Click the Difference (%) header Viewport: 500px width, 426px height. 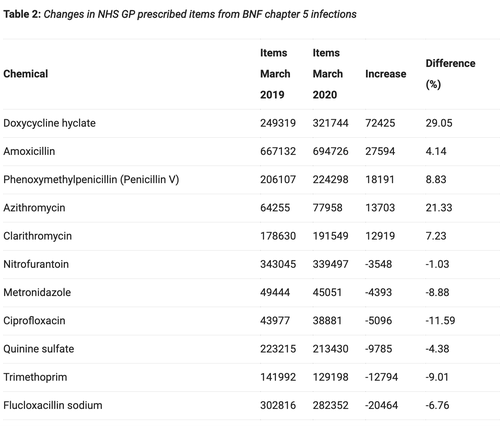tap(450, 74)
